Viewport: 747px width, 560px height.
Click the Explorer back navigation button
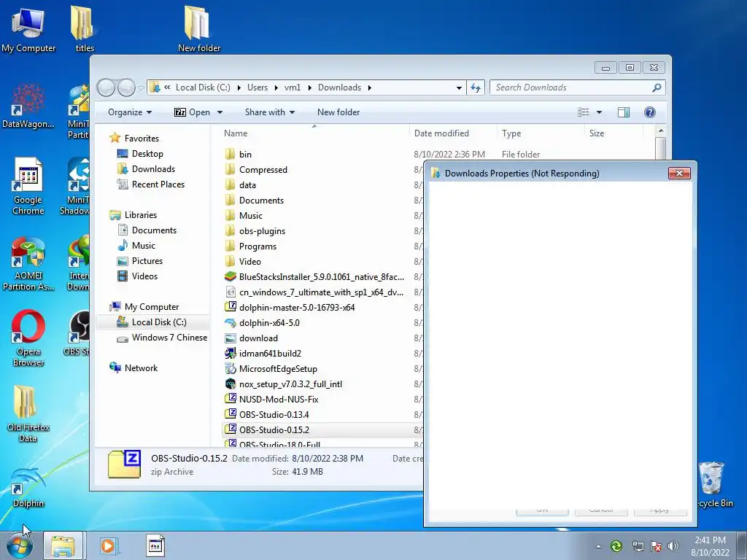coord(107,87)
